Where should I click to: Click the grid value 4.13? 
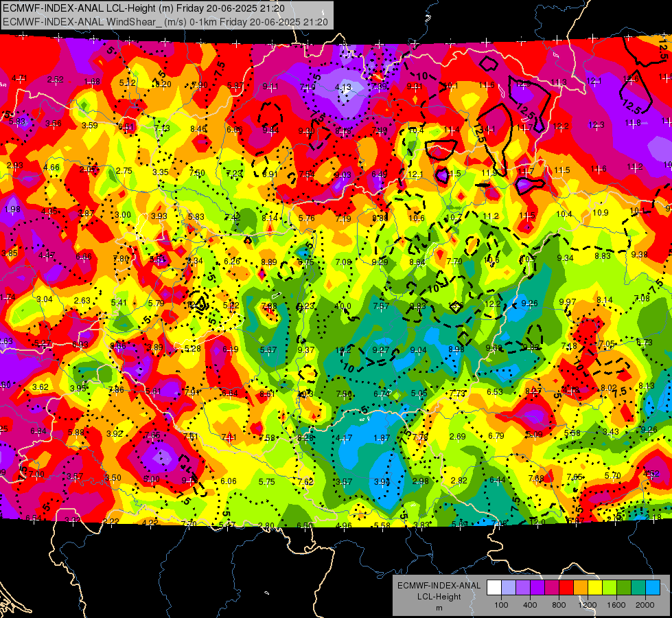point(343,87)
